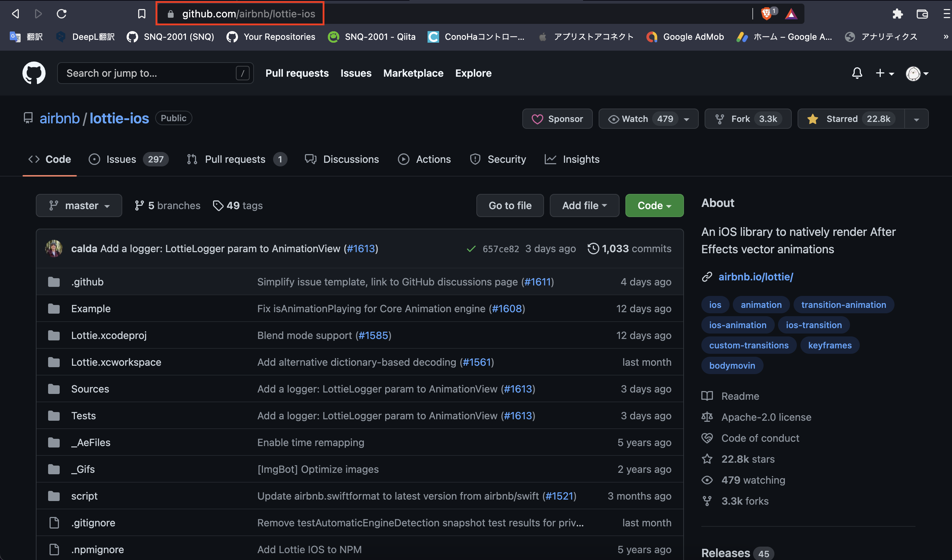This screenshot has height=560, width=952.
Task: Unstar the repository via Starred button
Action: (851, 119)
